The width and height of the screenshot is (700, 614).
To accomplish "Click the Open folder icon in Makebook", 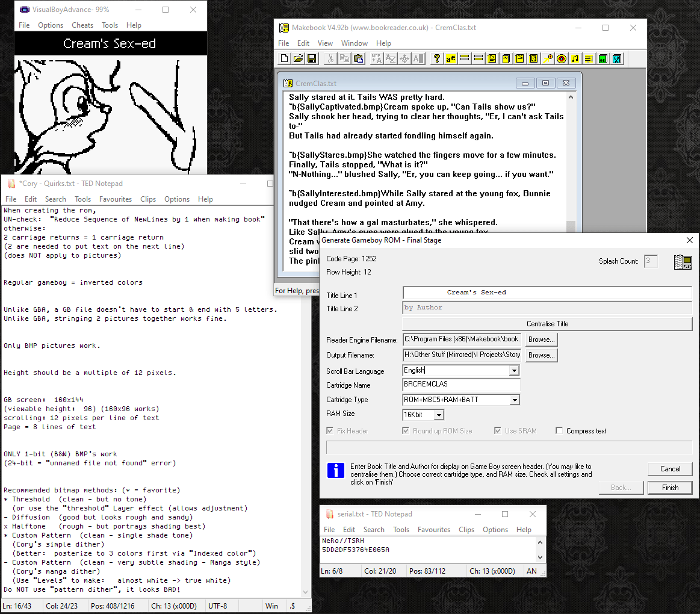I will [298, 58].
